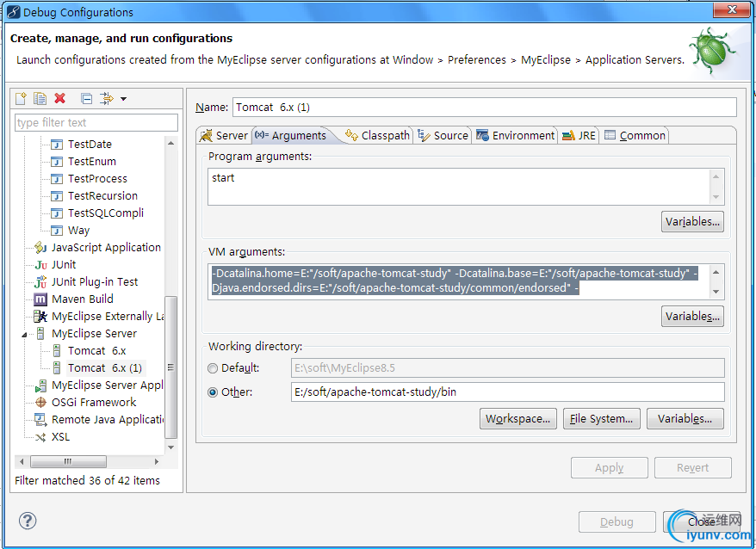Collapse all configuration tree nodes
Screen dimensions: 756x549
[x=87, y=99]
